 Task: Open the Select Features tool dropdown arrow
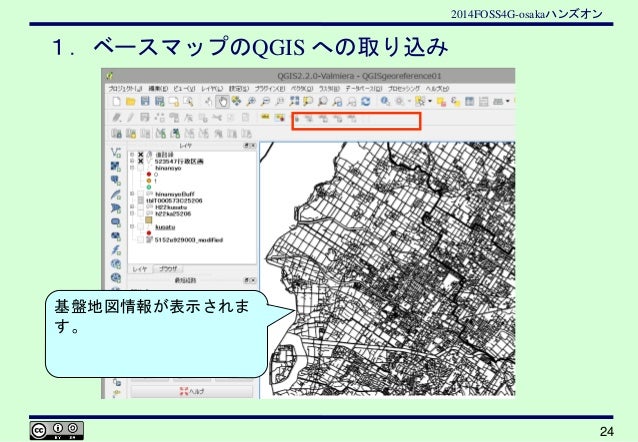430,101
